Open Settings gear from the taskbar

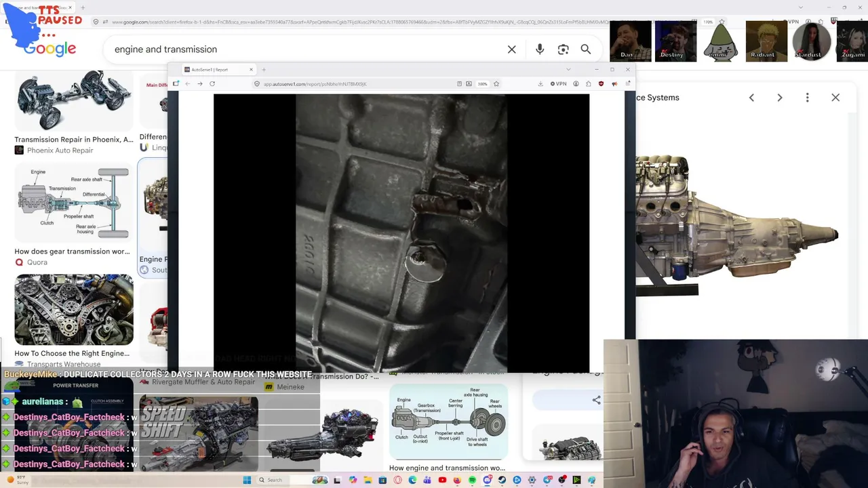532,480
